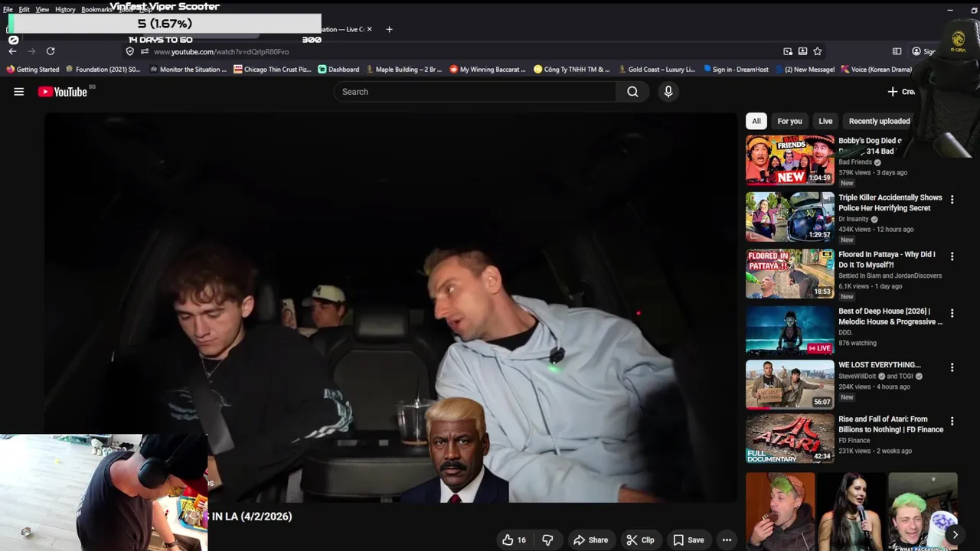Open the File menu
The height and width of the screenshot is (551, 980).
8,9
